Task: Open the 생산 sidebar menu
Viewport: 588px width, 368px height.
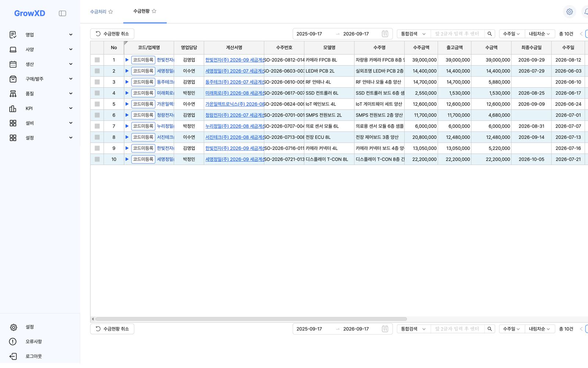Action: coord(40,64)
